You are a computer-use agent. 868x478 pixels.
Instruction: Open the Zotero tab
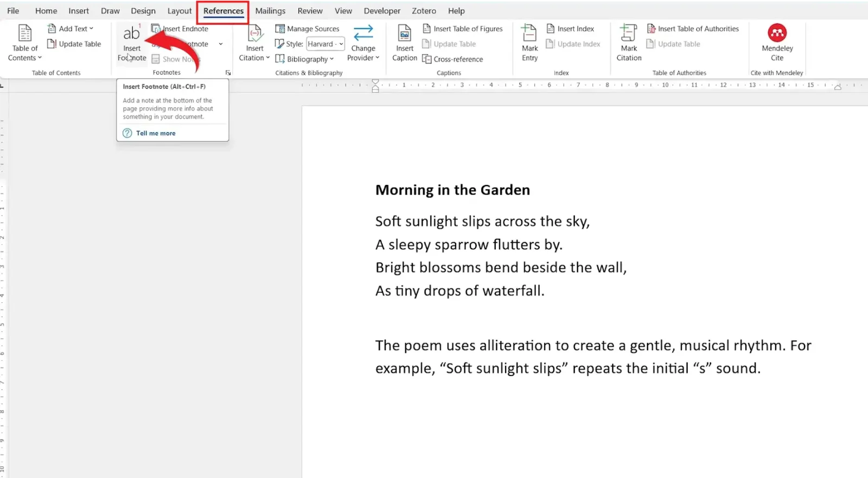coord(424,11)
